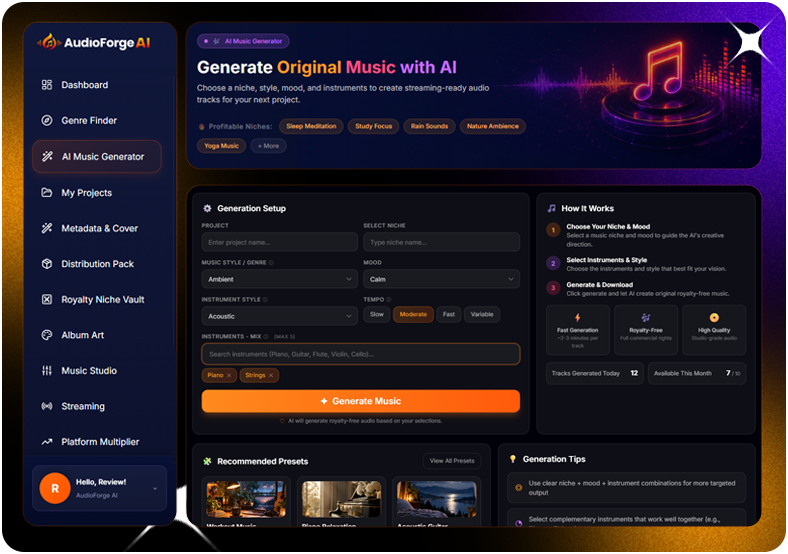Click the Recommended Presets puzzle icon
Viewport: 788px width, 554px height.
click(207, 461)
